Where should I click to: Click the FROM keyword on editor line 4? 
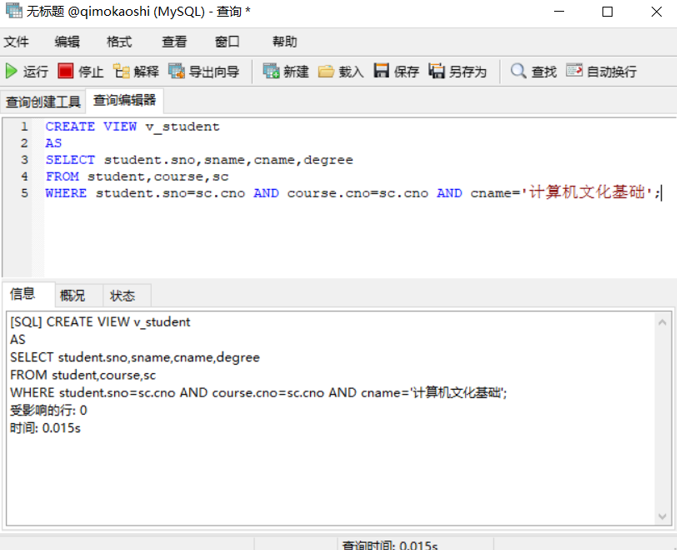(62, 177)
